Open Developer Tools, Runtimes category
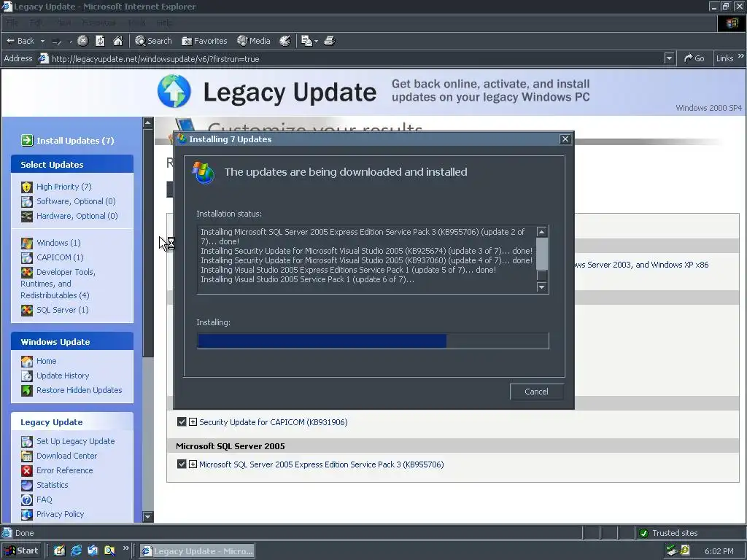This screenshot has height=560, width=747. click(x=58, y=284)
